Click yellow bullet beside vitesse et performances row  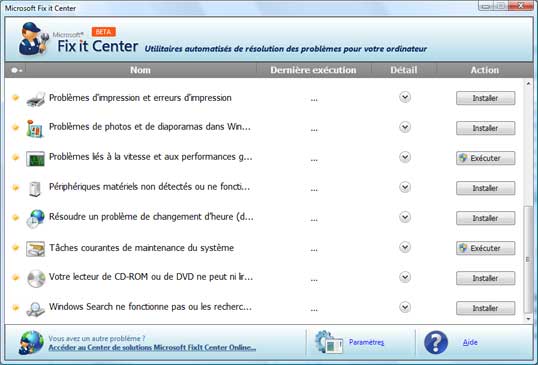coord(15,157)
